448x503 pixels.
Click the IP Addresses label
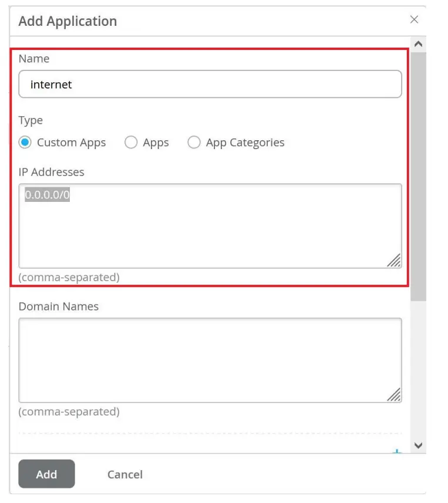click(x=52, y=172)
